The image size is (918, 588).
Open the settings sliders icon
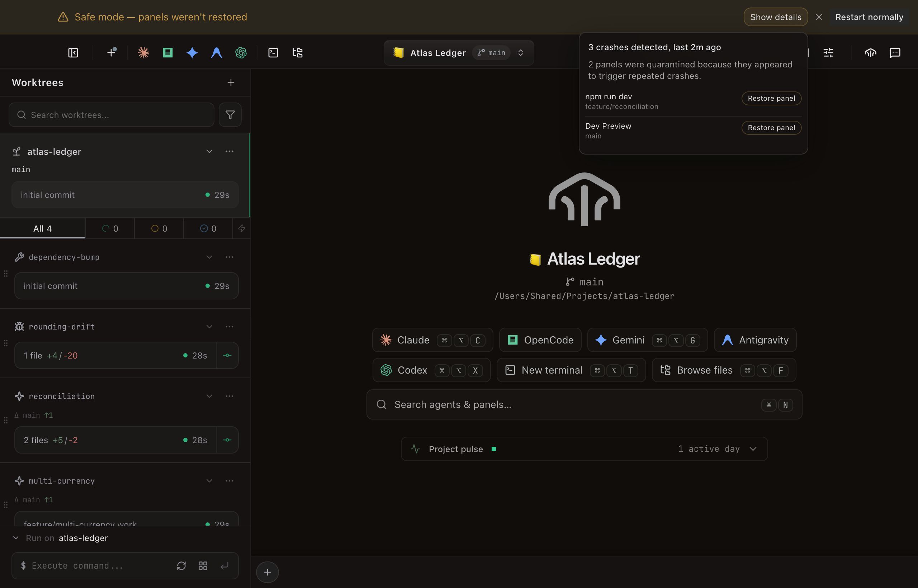(828, 53)
